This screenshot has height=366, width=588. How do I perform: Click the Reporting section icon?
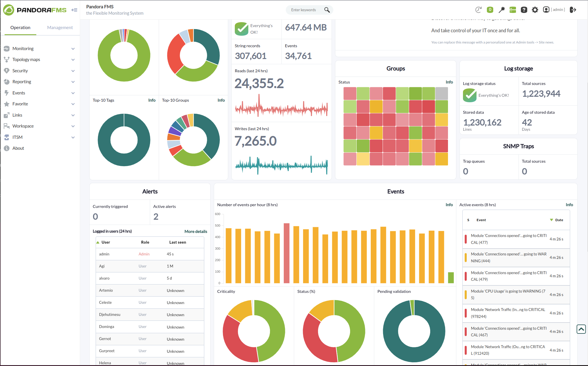(6, 82)
